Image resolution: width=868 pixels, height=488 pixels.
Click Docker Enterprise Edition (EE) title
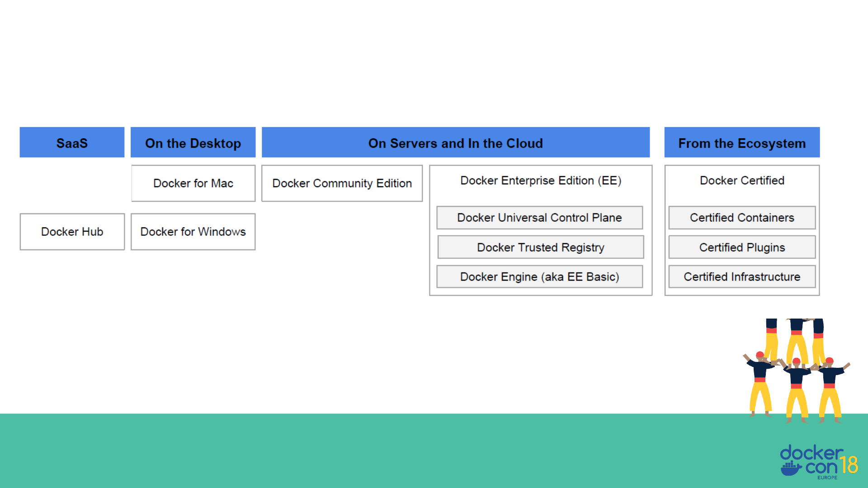point(541,181)
